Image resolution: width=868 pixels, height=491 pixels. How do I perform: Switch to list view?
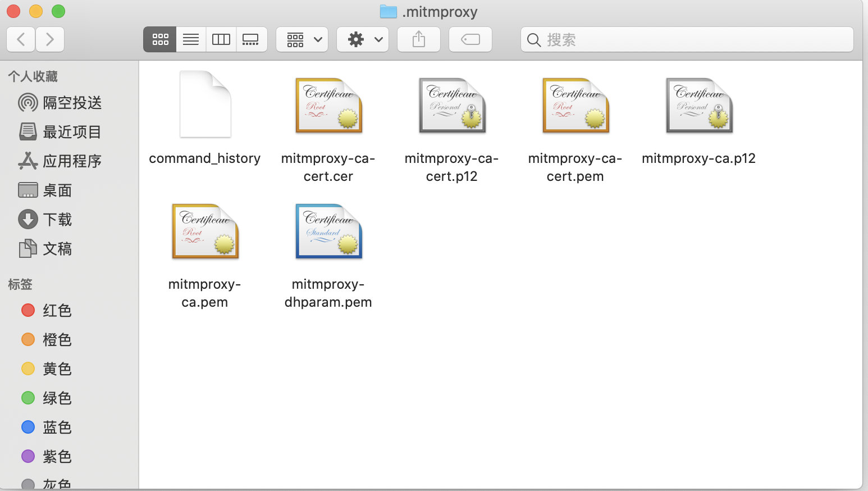point(191,39)
